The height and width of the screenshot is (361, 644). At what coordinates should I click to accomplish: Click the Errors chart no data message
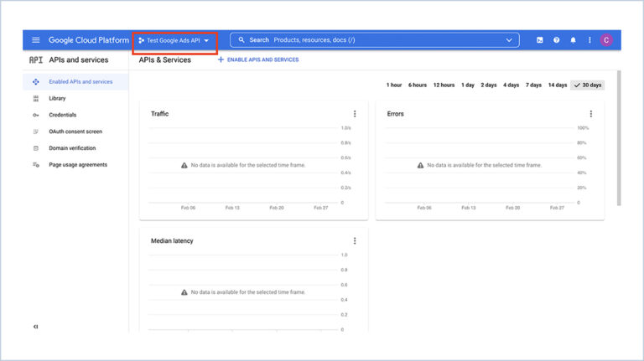pos(484,165)
